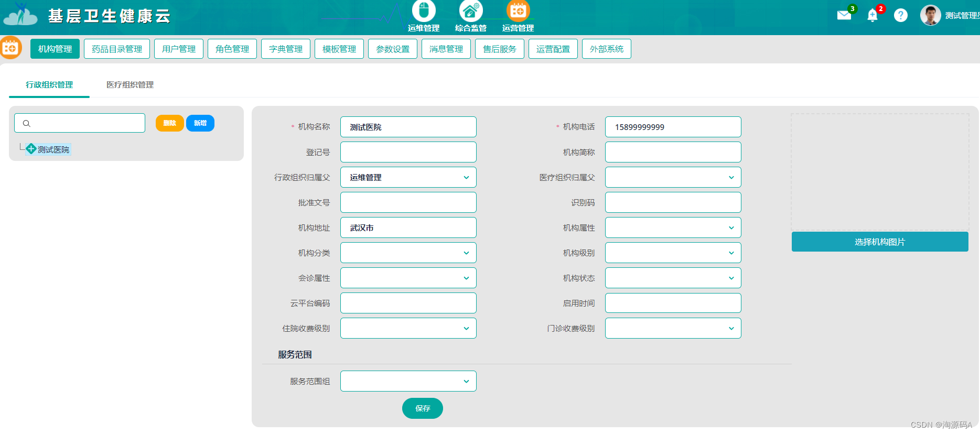Open the 角色管理 menu
Screen dimensions: 980x434
coord(232,49)
